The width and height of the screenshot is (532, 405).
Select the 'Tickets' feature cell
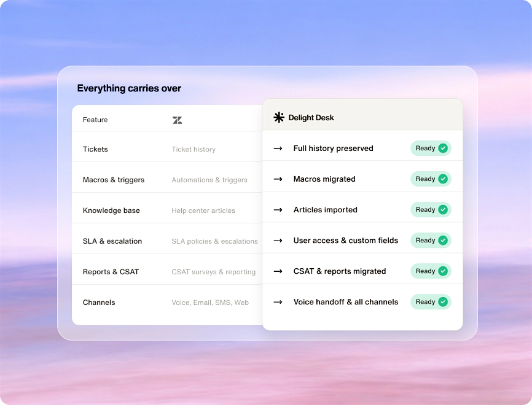point(95,149)
